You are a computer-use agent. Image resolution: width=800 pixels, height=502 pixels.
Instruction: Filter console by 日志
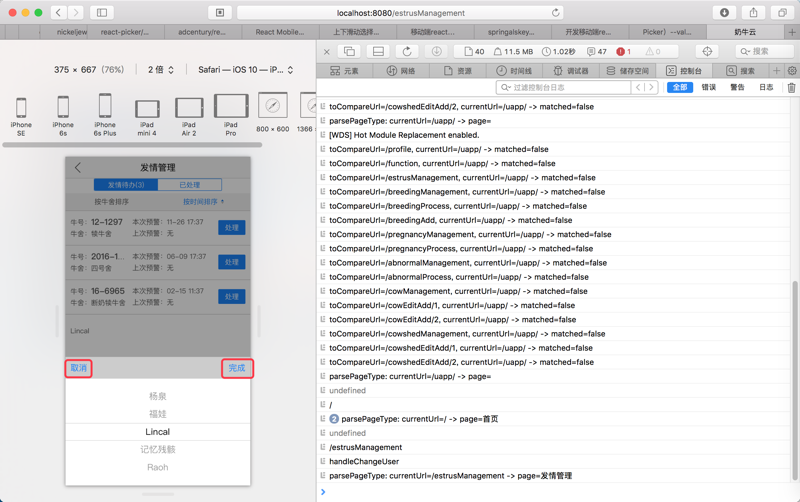point(766,87)
